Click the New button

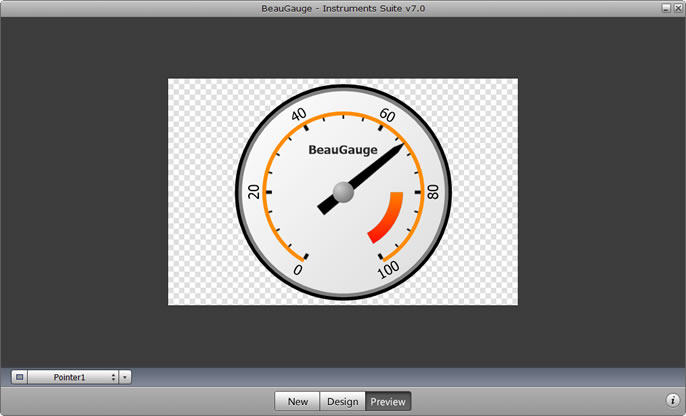tap(298, 401)
